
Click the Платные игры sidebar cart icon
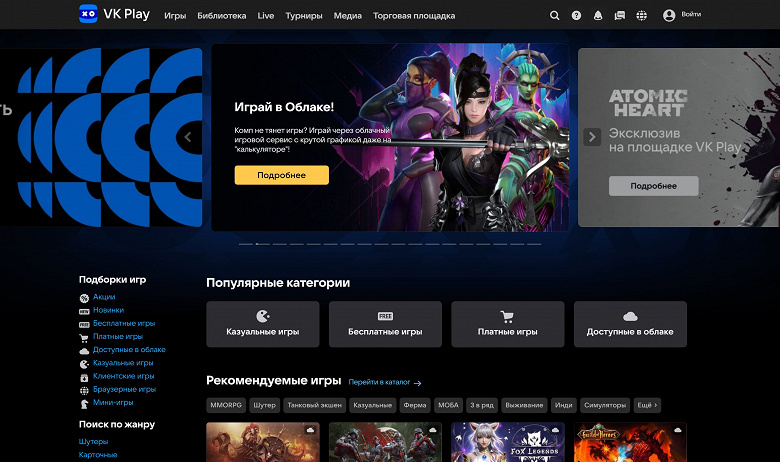(84, 338)
